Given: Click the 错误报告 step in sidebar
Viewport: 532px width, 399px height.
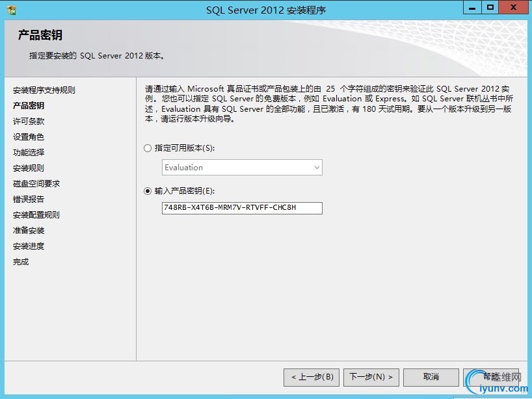Looking at the screenshot, I should (x=29, y=199).
